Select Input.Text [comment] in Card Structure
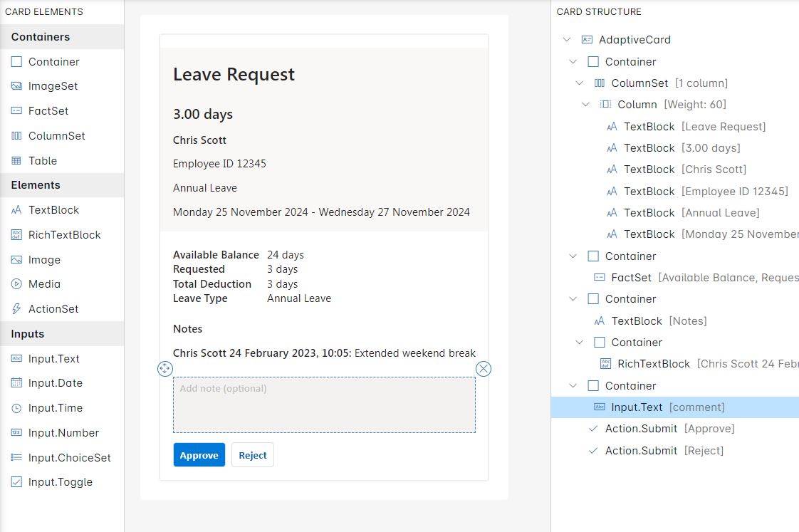The width and height of the screenshot is (799, 532). coord(674,407)
